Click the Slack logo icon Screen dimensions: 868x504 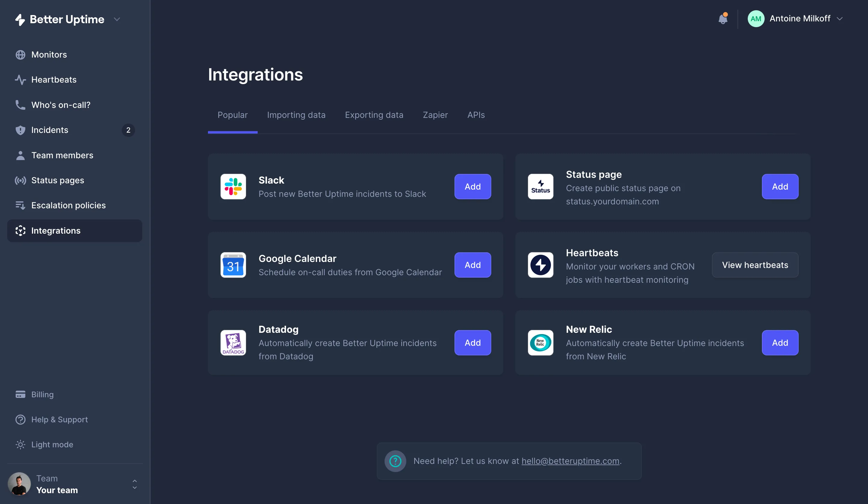pos(233,187)
